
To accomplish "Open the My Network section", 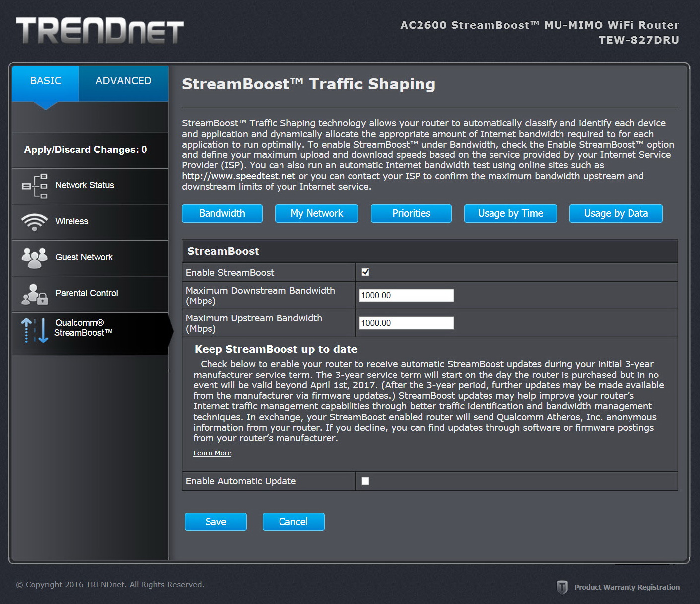I will [317, 213].
